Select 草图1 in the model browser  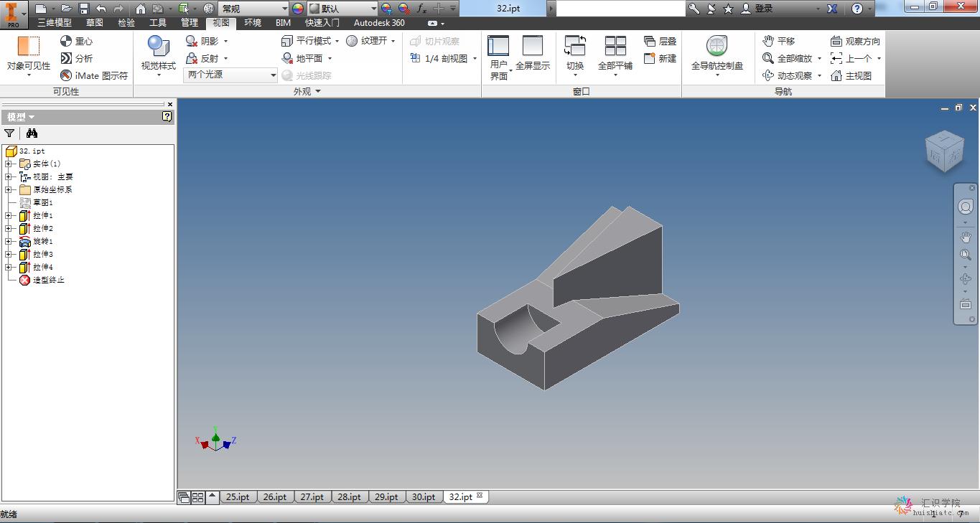[x=43, y=202]
